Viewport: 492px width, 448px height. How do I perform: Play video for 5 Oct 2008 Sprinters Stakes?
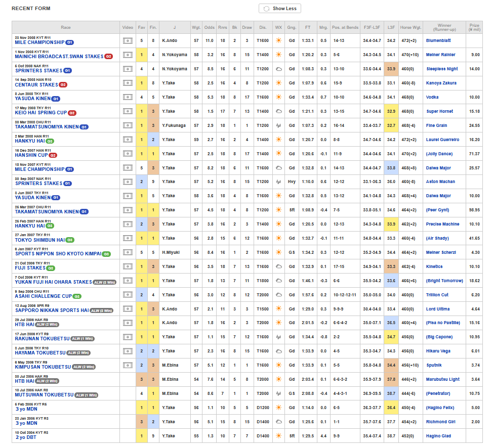pos(128,69)
